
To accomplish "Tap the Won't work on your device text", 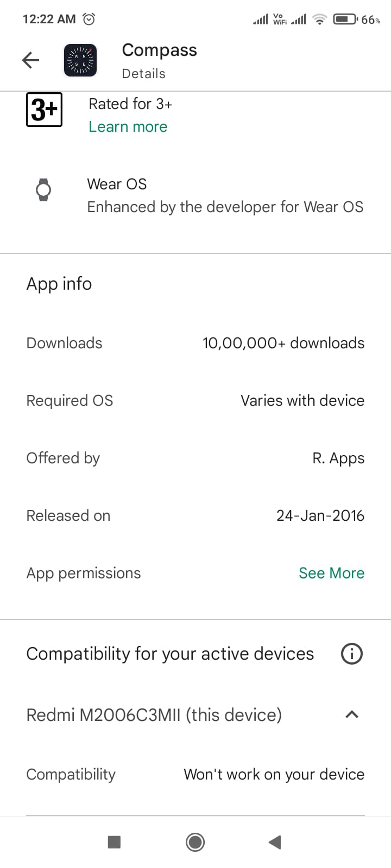I will tap(274, 774).
